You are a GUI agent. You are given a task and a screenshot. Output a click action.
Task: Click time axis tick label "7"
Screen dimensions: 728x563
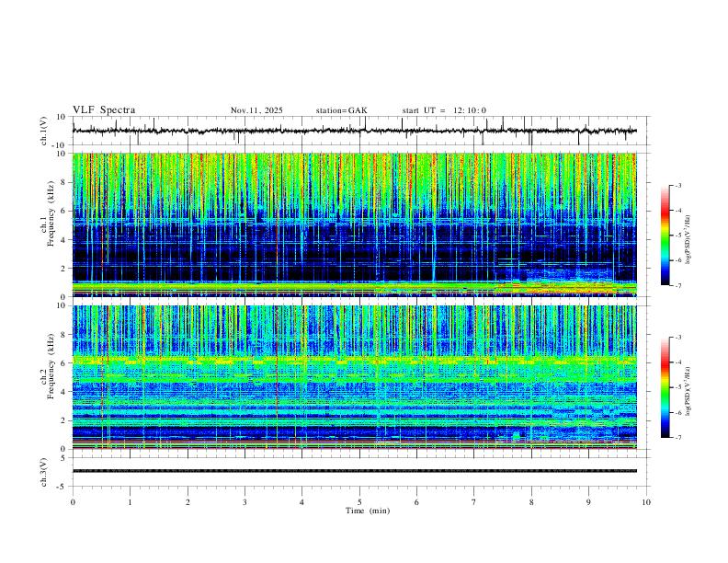tap(474, 502)
